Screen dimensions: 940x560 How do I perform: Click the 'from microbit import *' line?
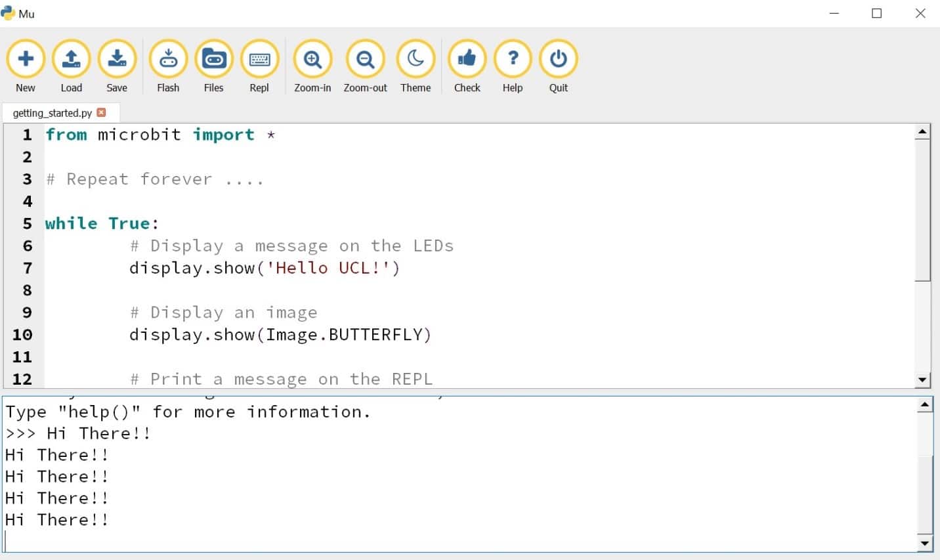pyautogui.click(x=160, y=135)
